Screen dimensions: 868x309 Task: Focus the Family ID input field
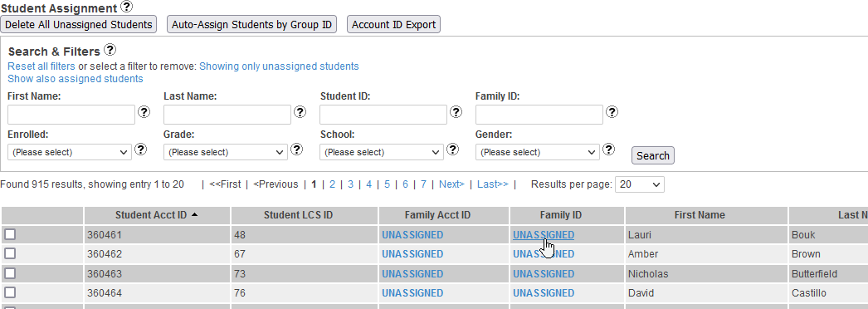pyautogui.click(x=539, y=115)
